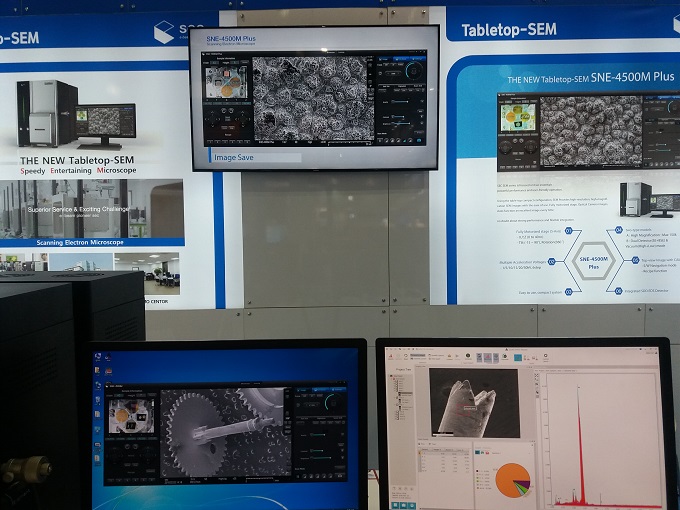The image size is (680, 510).
Task: Click the red region rectangle on the EDS tip image
Action: click(x=463, y=410)
